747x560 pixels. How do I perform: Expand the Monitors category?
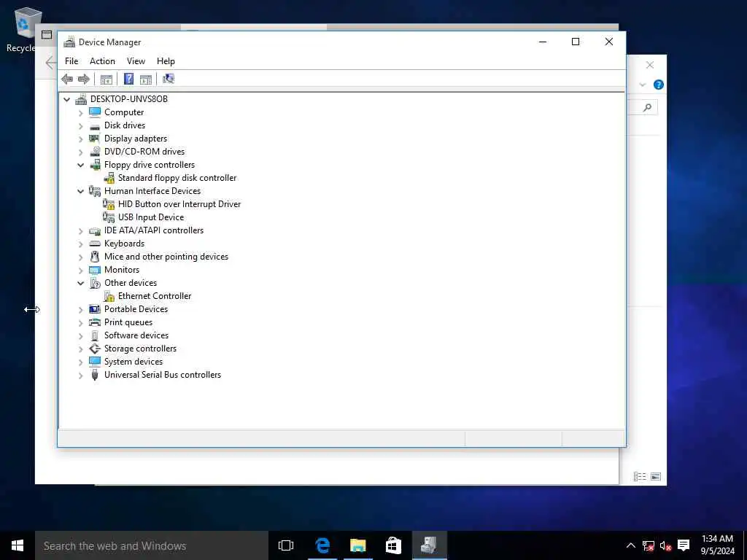click(80, 270)
